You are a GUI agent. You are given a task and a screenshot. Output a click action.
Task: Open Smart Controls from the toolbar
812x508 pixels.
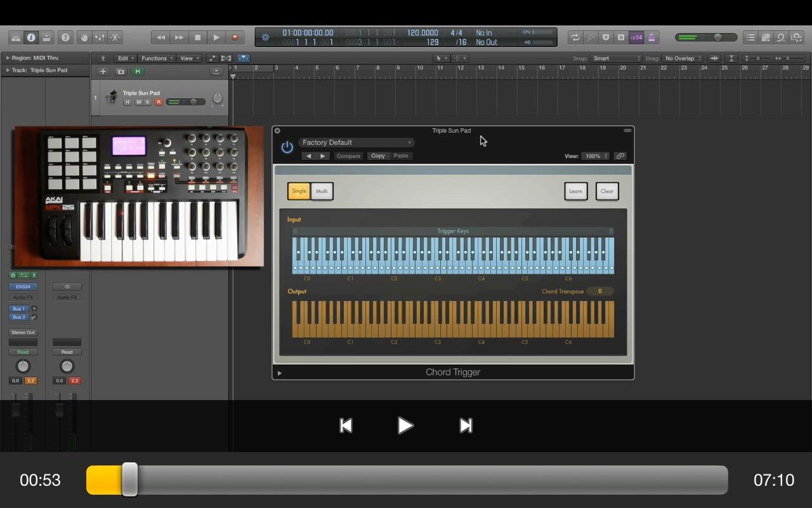pos(84,37)
